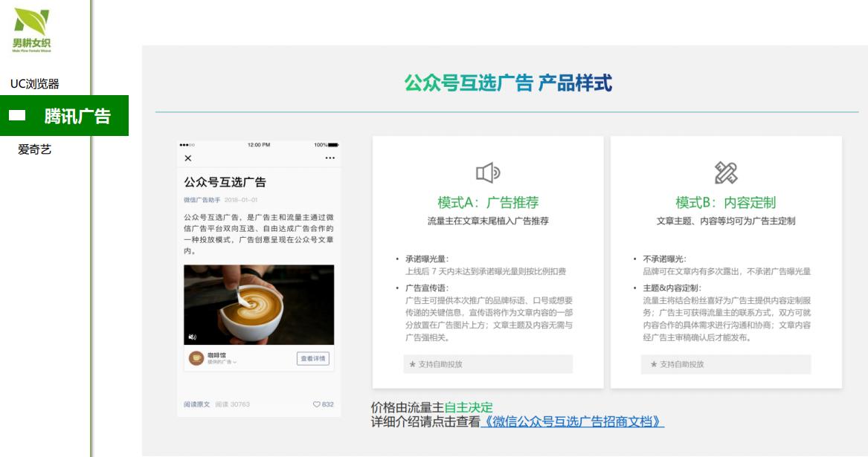Open the 阅读原文 link

pos(196,404)
